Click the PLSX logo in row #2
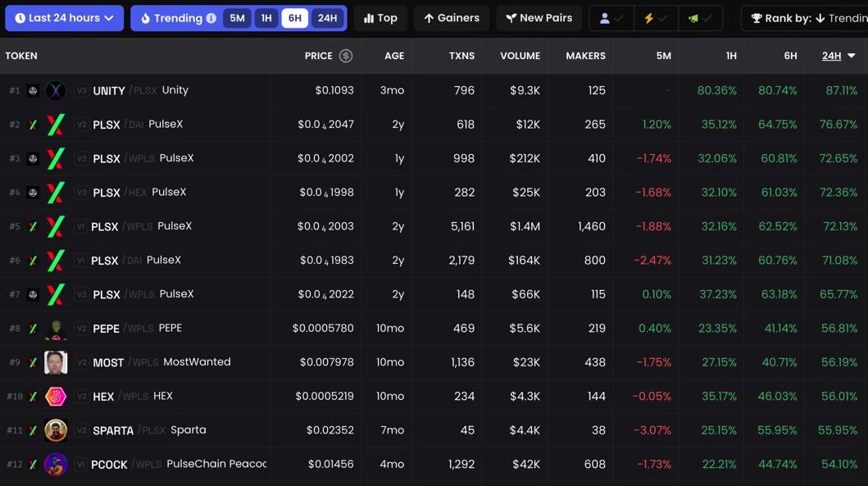Screen dimensions: 868x486 56,125
